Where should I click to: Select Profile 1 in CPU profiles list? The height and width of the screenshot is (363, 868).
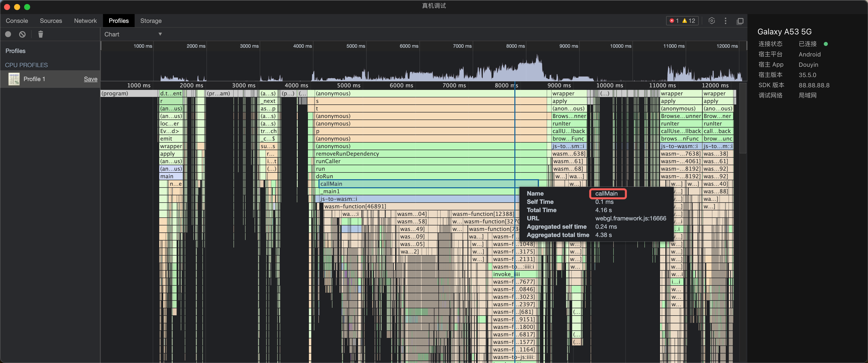click(50, 79)
